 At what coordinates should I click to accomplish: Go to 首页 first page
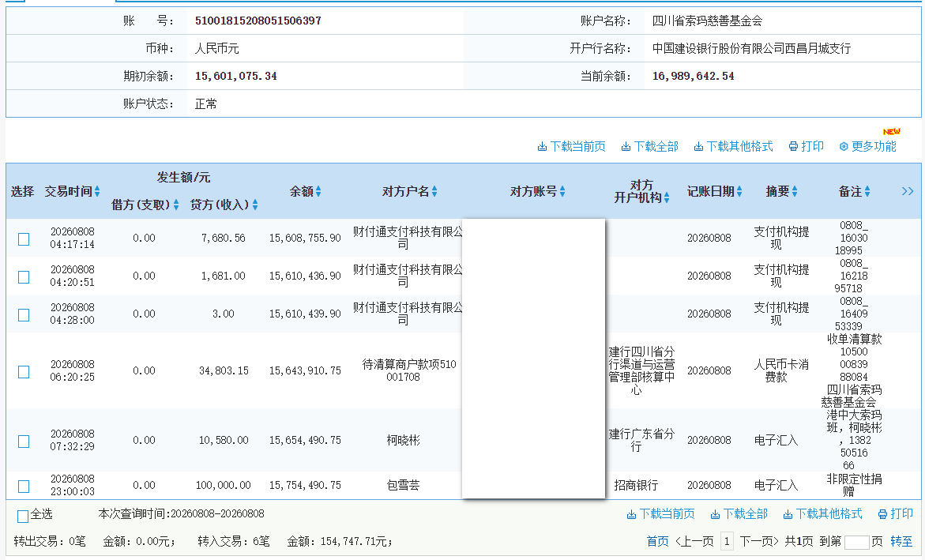pyautogui.click(x=657, y=541)
